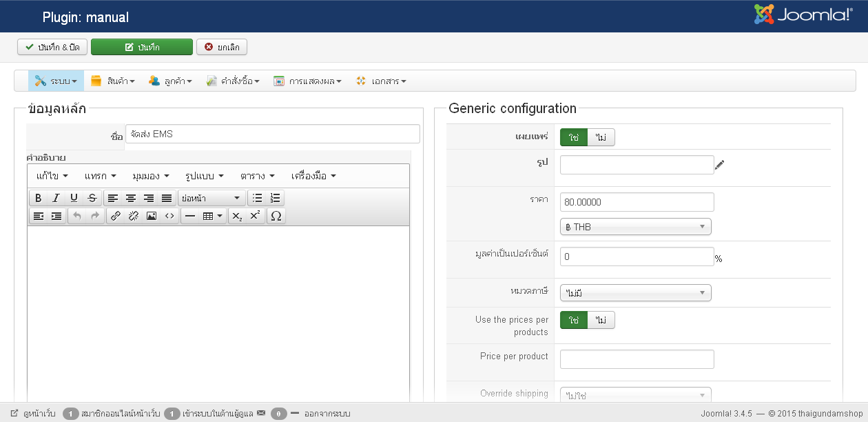Set Use the prices per products to ไม่
The image size is (868, 422).
point(601,320)
